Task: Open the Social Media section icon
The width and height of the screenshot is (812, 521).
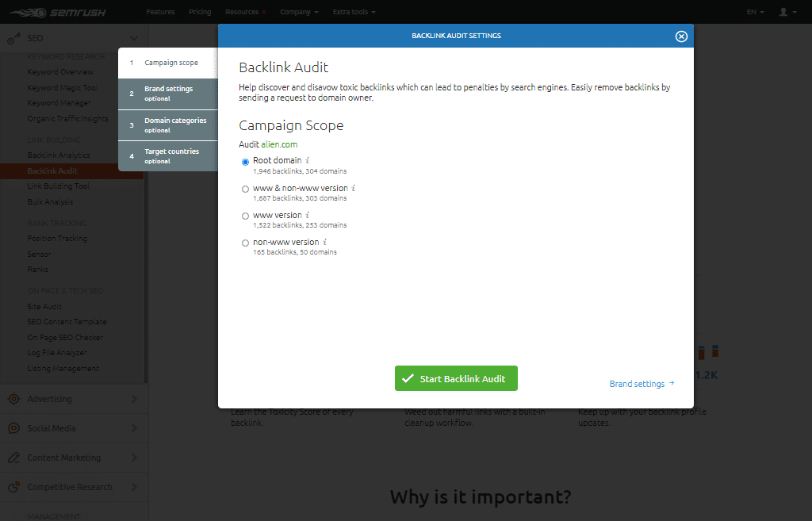Action: 15,428
